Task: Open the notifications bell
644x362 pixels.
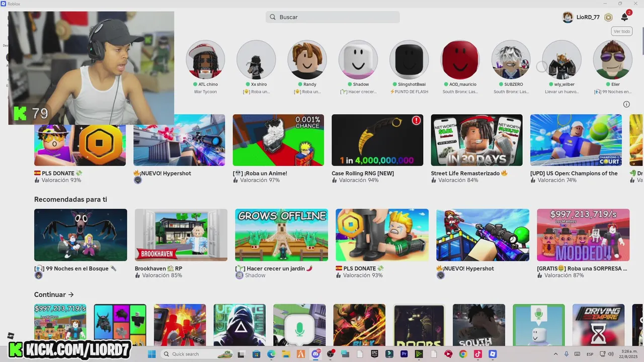Action: point(624,17)
